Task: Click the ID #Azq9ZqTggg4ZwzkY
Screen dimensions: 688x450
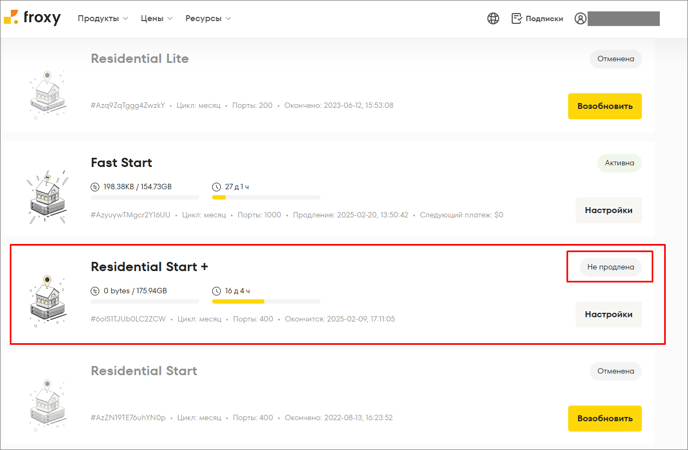Action: [x=128, y=105]
